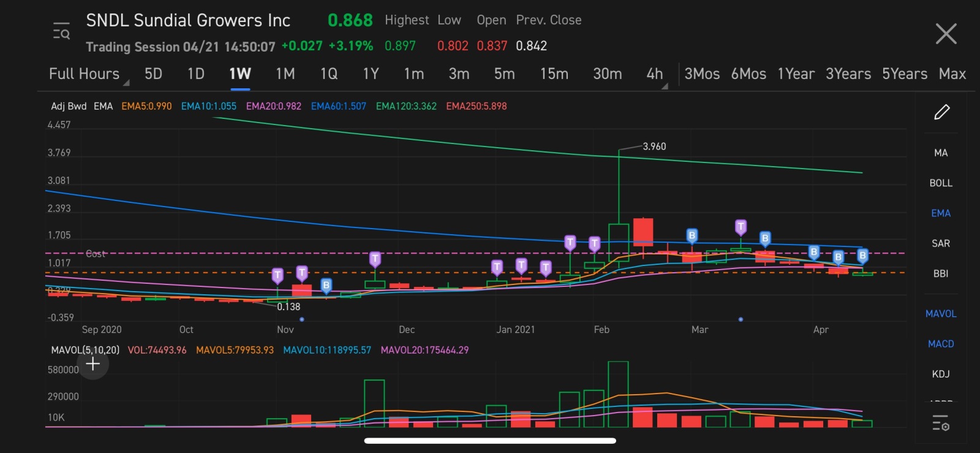
Task: Set range to 1Year
Action: tap(796, 74)
